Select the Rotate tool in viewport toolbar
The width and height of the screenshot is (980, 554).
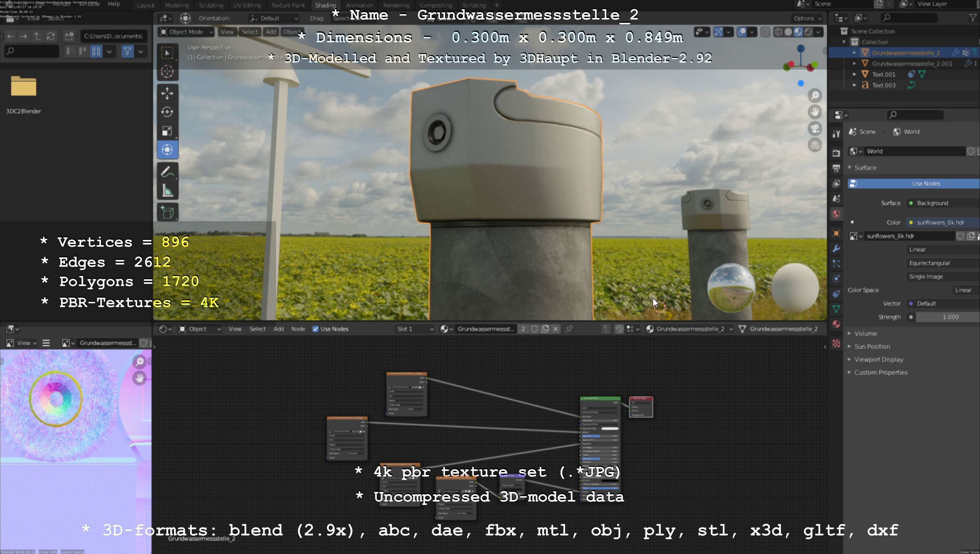pos(167,112)
